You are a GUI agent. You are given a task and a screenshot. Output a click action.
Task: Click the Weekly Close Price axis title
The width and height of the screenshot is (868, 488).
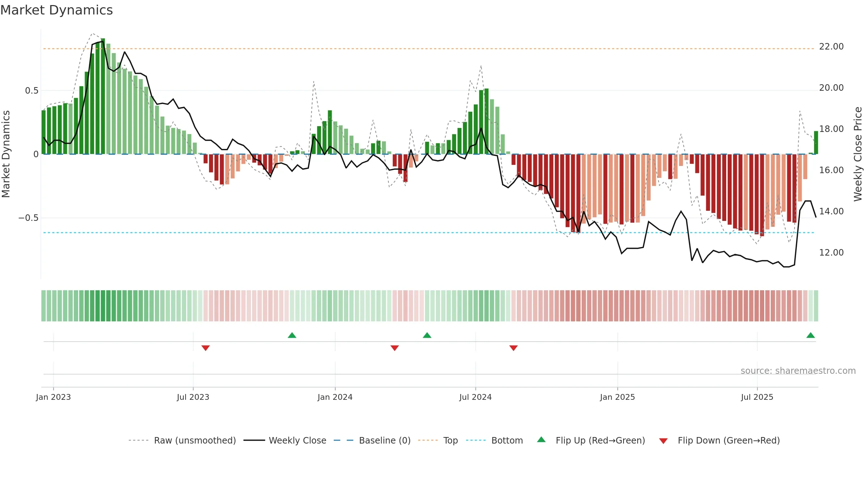coord(858,154)
